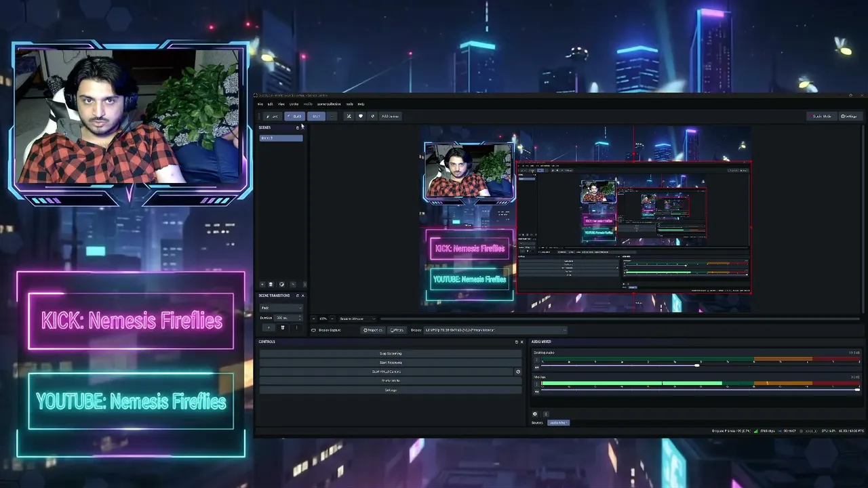Open the Scene Collection menu

pyautogui.click(x=329, y=104)
